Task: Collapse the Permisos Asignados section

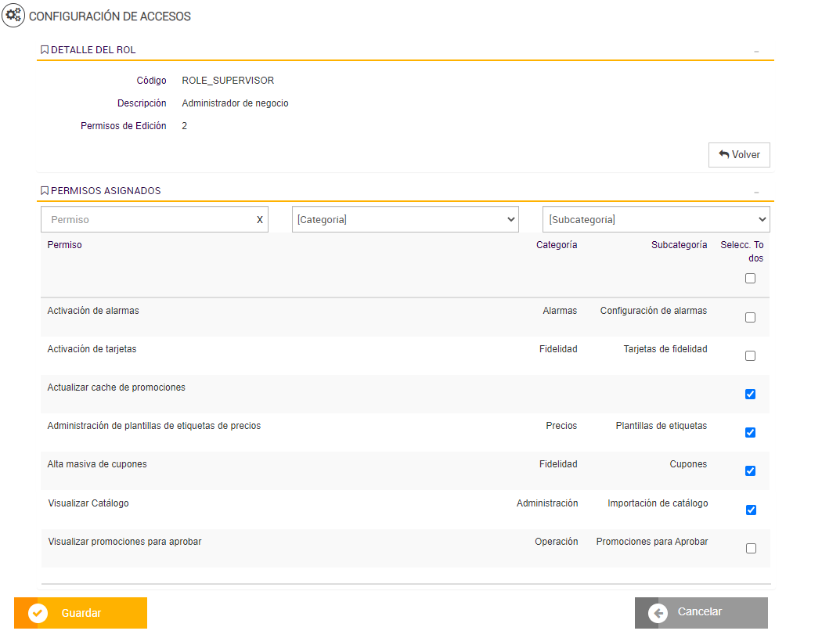Action: [756, 192]
